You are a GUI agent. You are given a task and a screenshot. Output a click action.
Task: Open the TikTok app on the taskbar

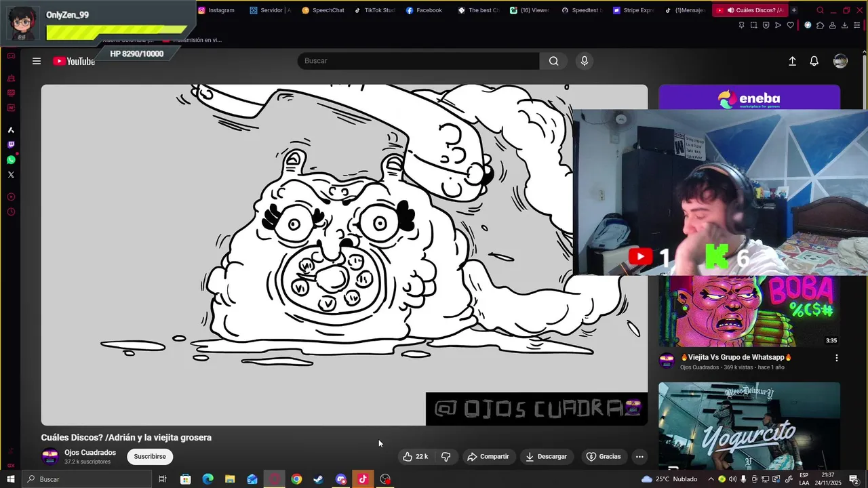pyautogui.click(x=363, y=479)
